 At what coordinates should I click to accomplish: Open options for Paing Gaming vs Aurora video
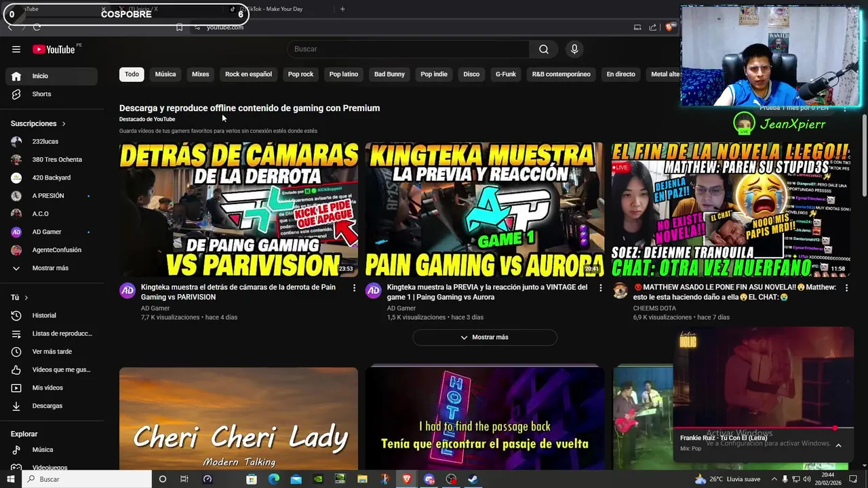pyautogui.click(x=600, y=288)
